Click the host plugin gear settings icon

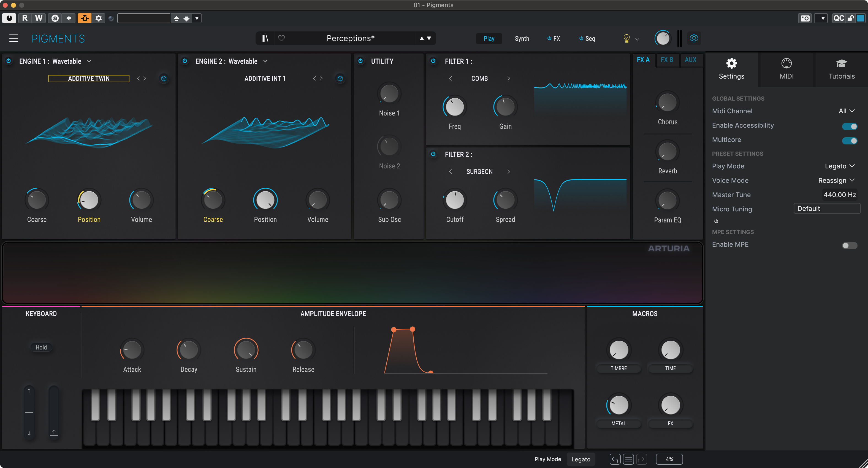tap(98, 18)
